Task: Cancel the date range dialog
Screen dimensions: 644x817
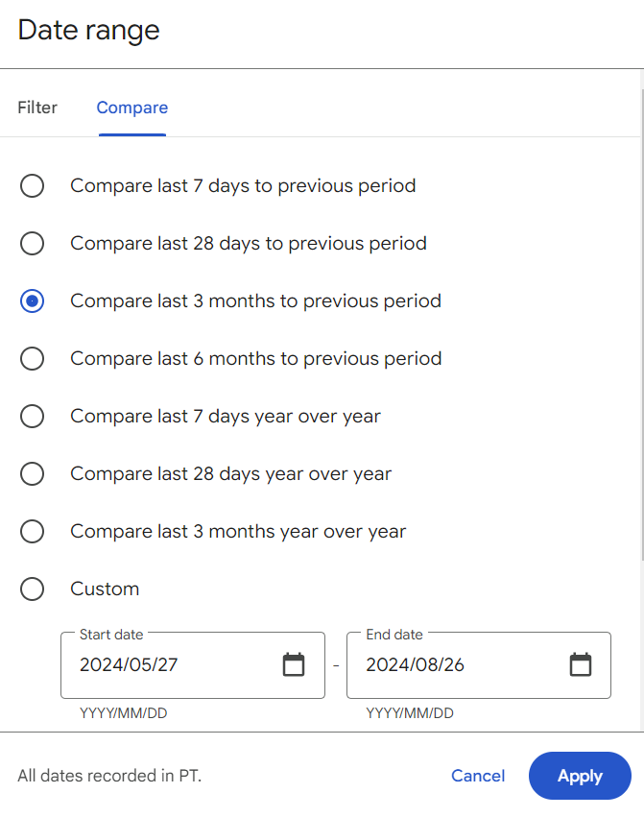Action: (x=478, y=776)
